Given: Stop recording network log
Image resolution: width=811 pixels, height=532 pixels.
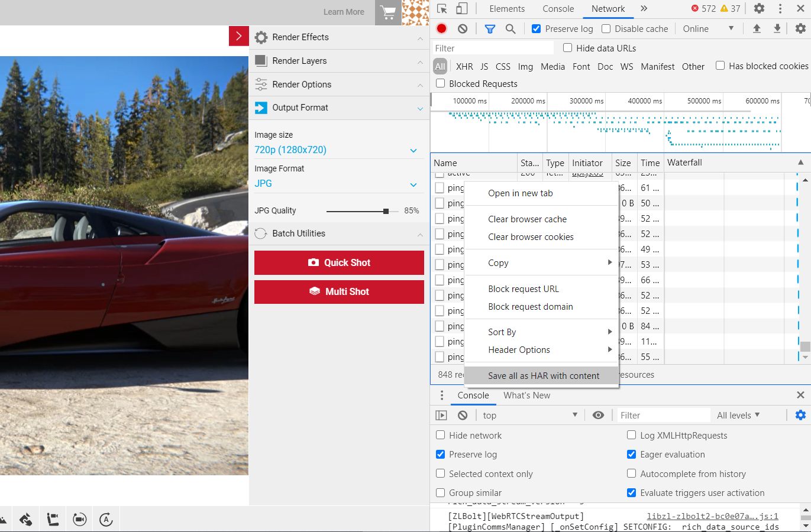Looking at the screenshot, I should click(441, 28).
